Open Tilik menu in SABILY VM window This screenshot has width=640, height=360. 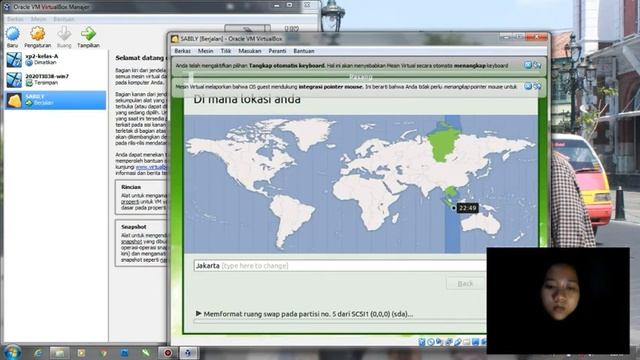pos(226,51)
